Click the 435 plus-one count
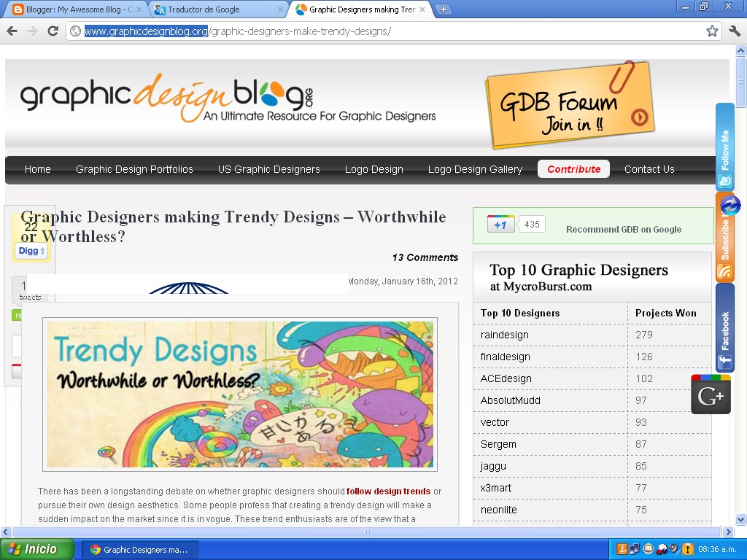 click(x=532, y=225)
